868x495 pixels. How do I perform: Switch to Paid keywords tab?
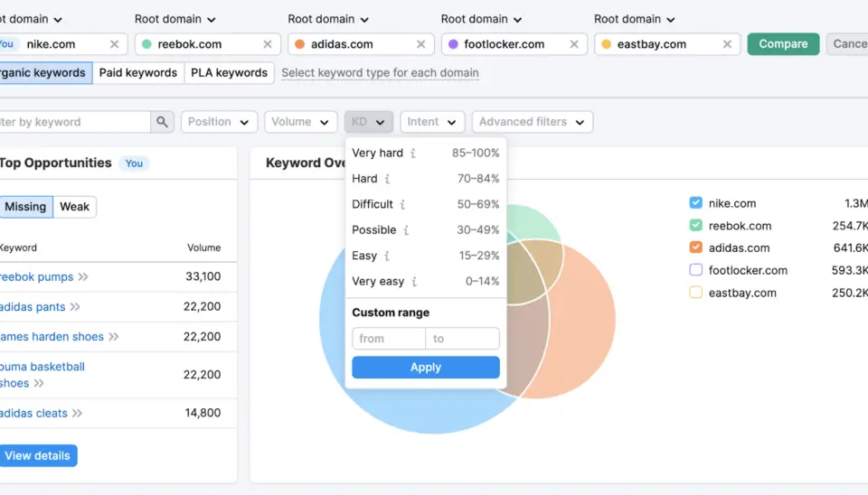(x=137, y=73)
